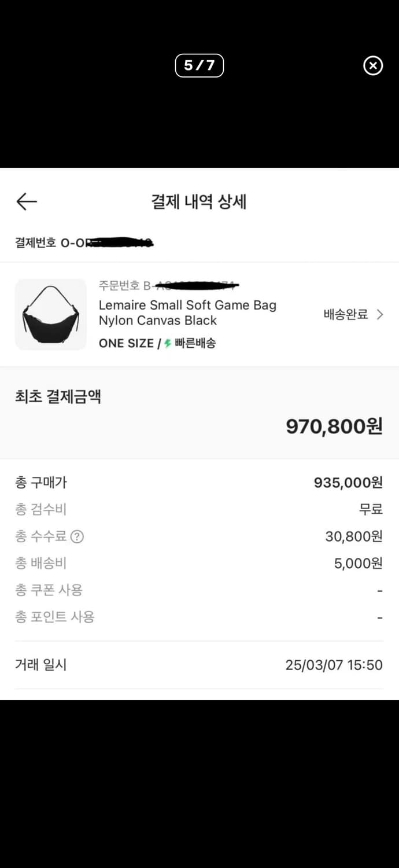The image size is (399, 868).
Task: Tap the 5/7 page indicator badge
Action: [199, 65]
